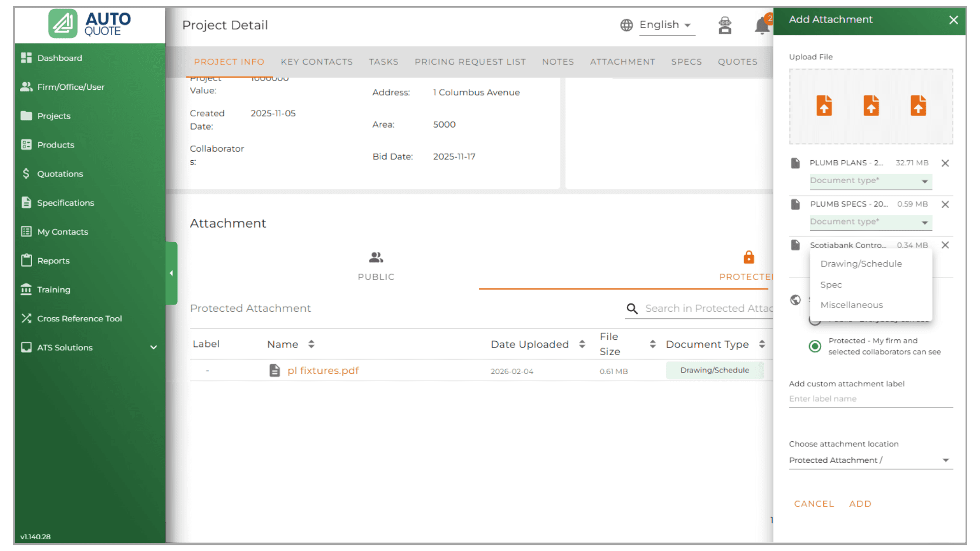Sort by Date Uploaded column

tap(582, 344)
